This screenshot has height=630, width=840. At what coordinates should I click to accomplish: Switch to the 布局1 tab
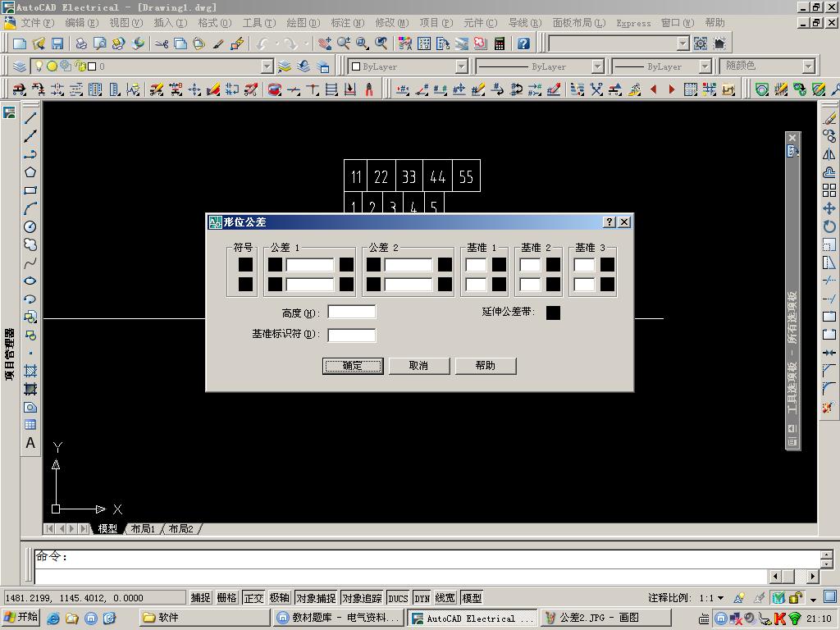click(x=143, y=529)
